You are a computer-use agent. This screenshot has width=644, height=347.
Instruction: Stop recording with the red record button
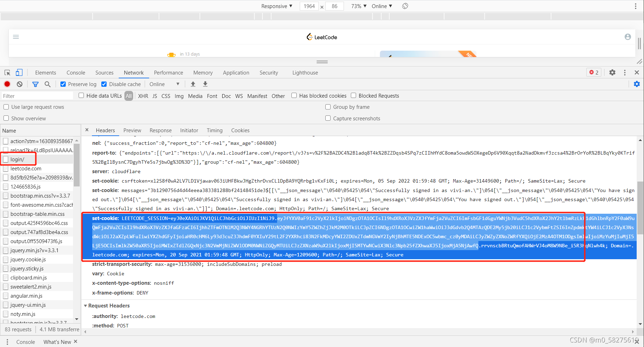(x=7, y=84)
